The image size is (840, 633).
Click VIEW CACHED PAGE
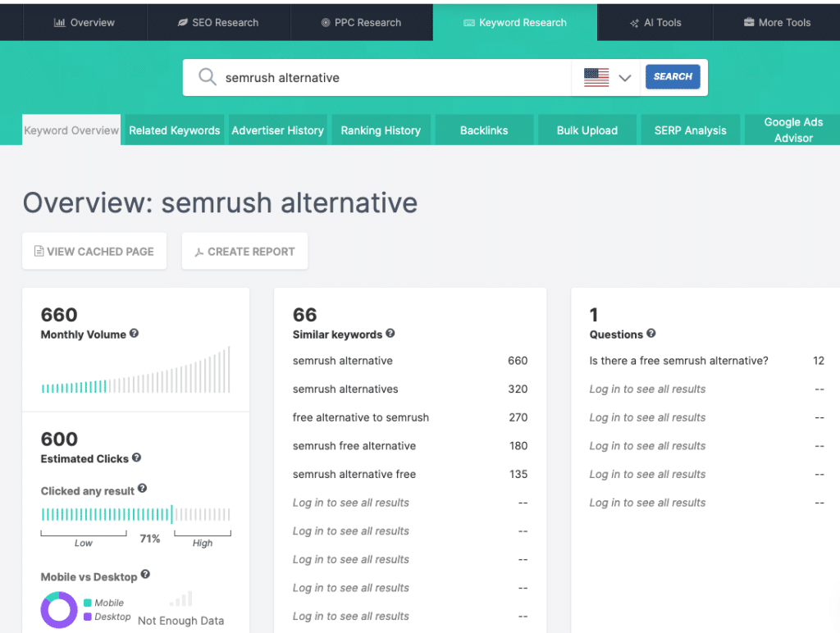click(x=94, y=251)
